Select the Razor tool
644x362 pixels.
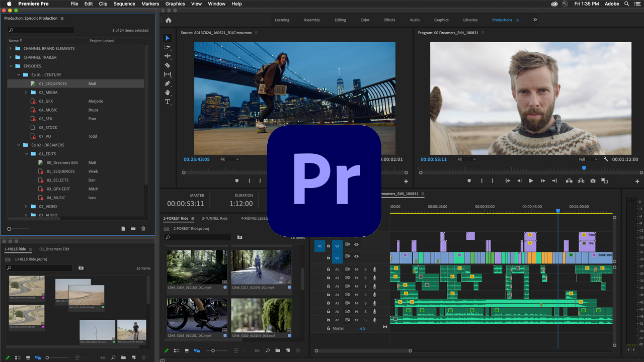168,65
